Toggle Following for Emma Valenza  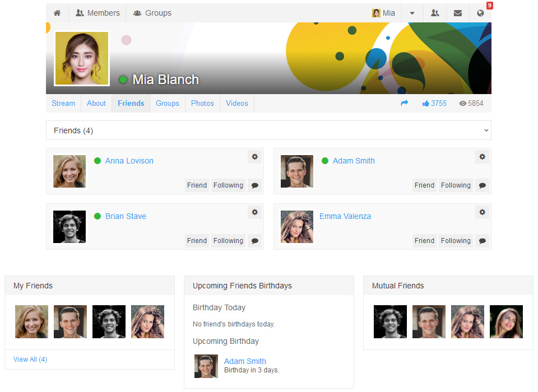click(x=456, y=241)
